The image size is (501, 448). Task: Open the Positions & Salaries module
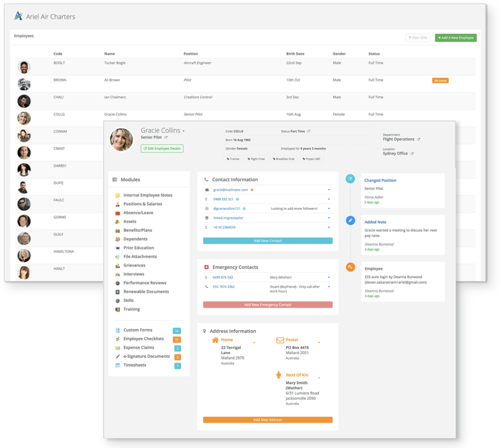pyautogui.click(x=143, y=204)
